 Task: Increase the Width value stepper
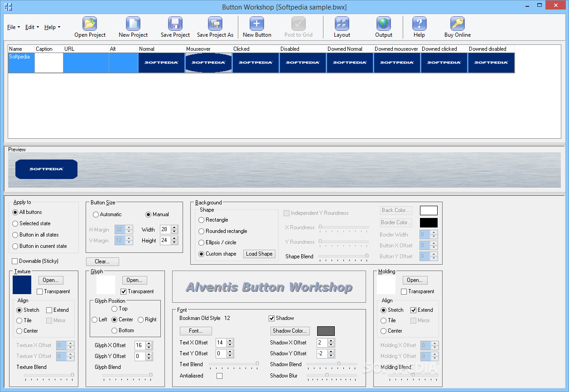175,227
